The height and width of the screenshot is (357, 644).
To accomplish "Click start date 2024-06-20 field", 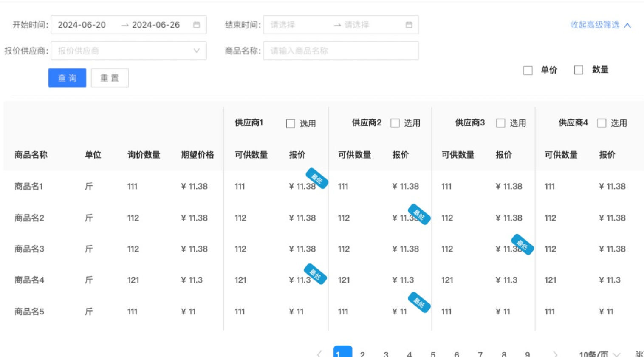I will pos(82,25).
